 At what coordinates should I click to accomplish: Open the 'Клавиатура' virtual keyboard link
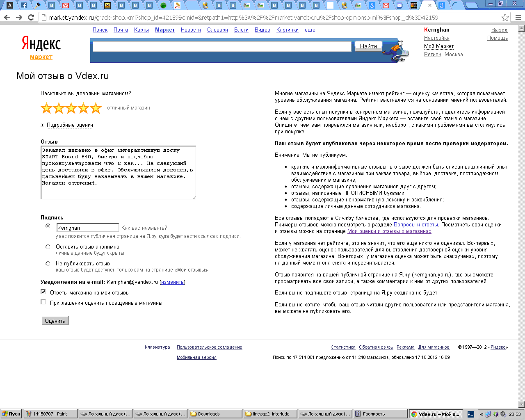[x=157, y=347]
